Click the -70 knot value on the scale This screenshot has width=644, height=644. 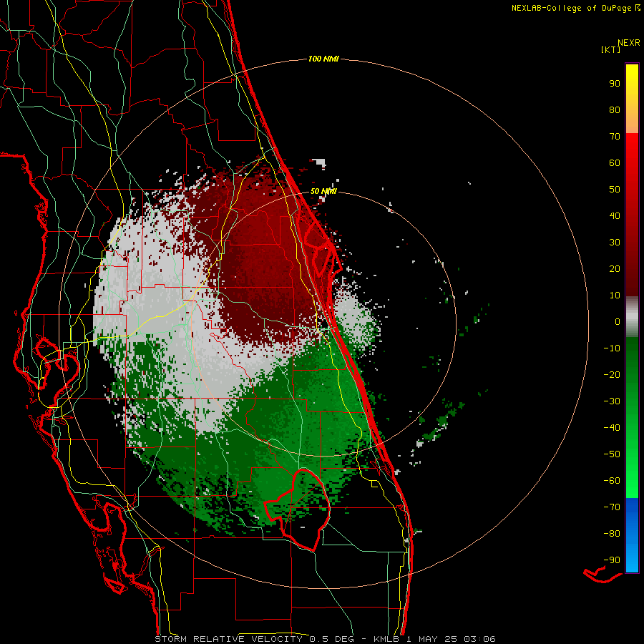612,507
